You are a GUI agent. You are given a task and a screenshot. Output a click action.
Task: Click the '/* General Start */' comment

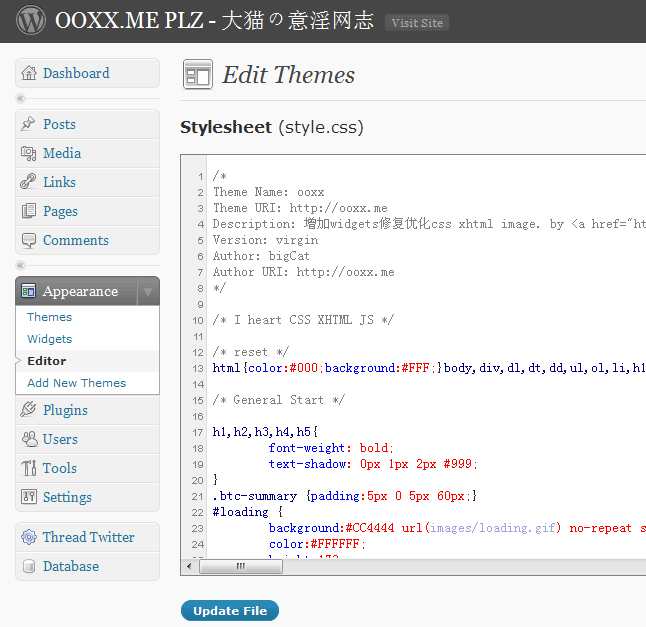tap(279, 400)
